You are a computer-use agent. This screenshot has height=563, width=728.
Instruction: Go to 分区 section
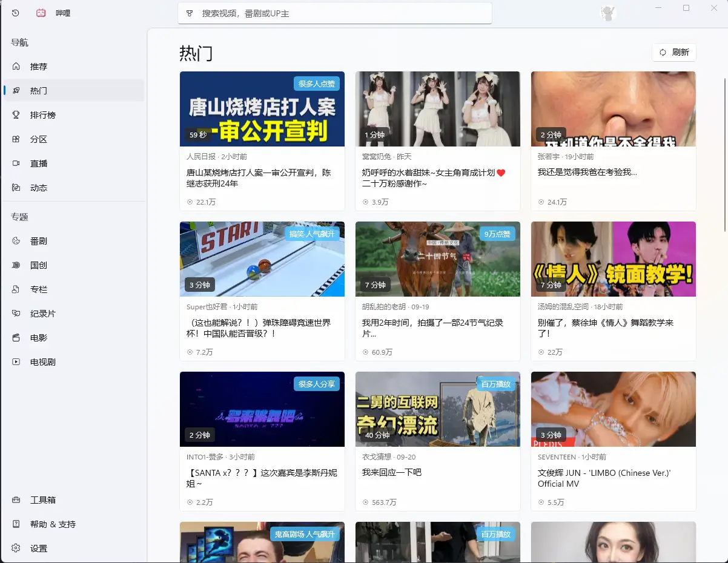point(74,139)
